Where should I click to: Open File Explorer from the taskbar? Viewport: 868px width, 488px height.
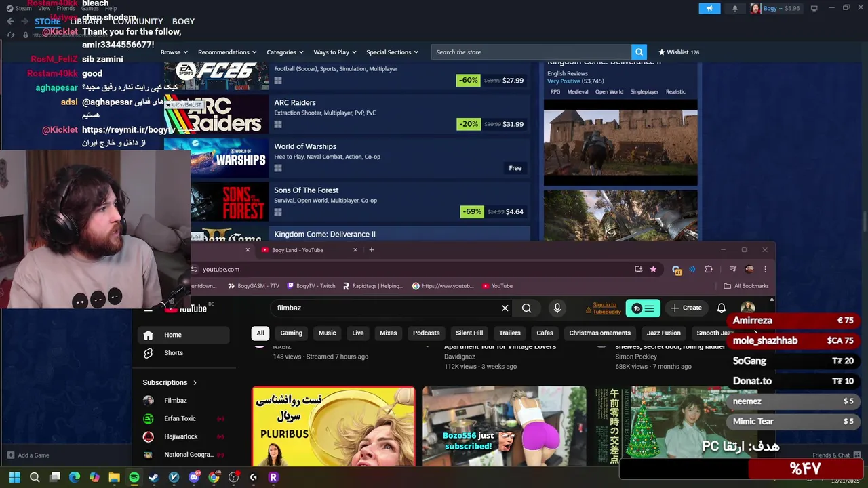(114, 477)
